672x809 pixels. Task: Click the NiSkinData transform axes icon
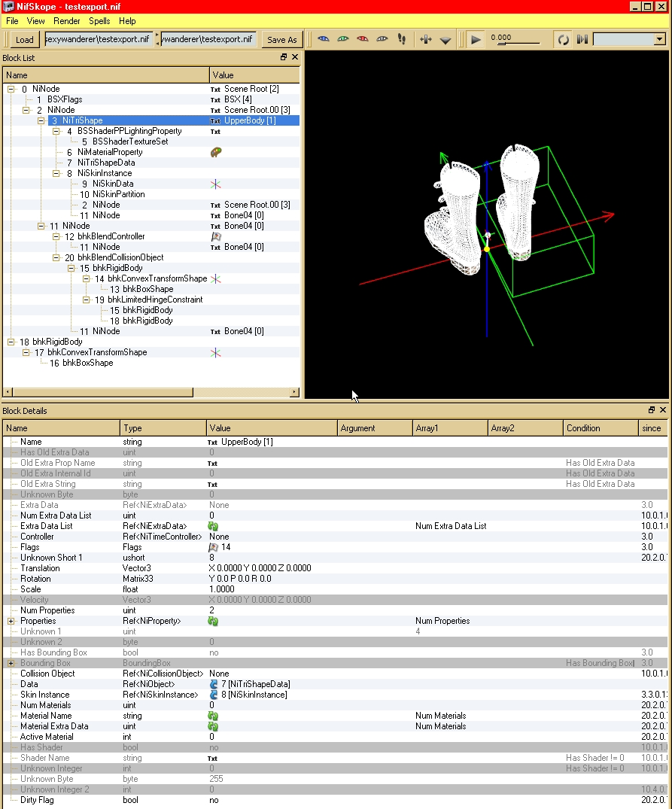(216, 184)
